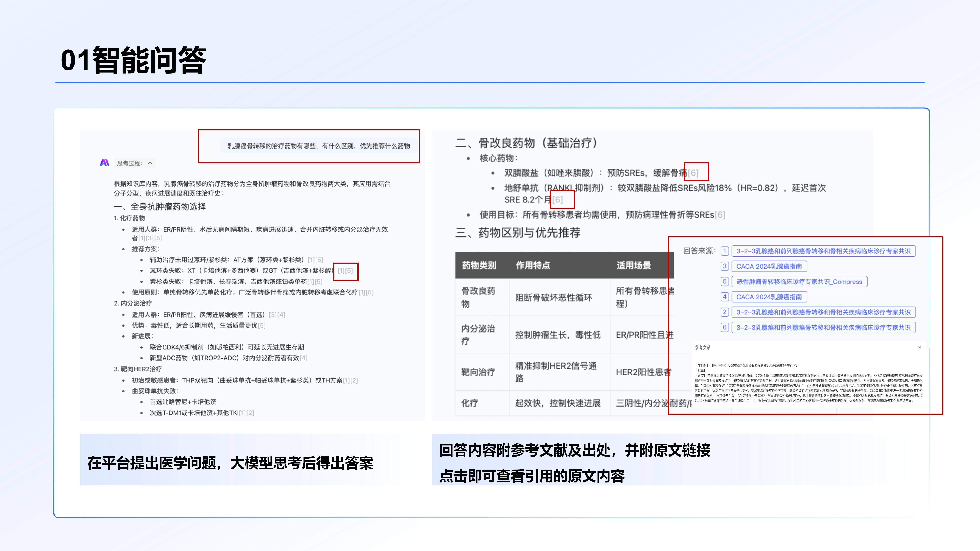Close the 参考文献 reference panel

(x=920, y=347)
